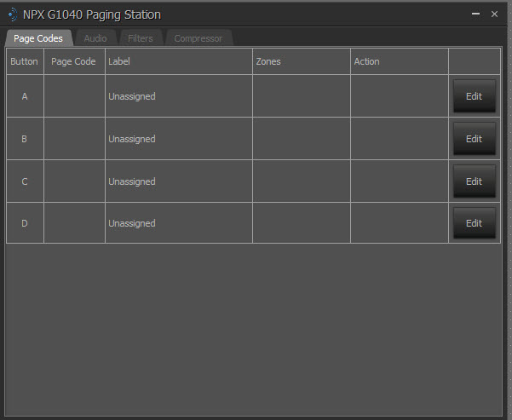Open the Filters tab
512x420 pixels.
coord(141,38)
